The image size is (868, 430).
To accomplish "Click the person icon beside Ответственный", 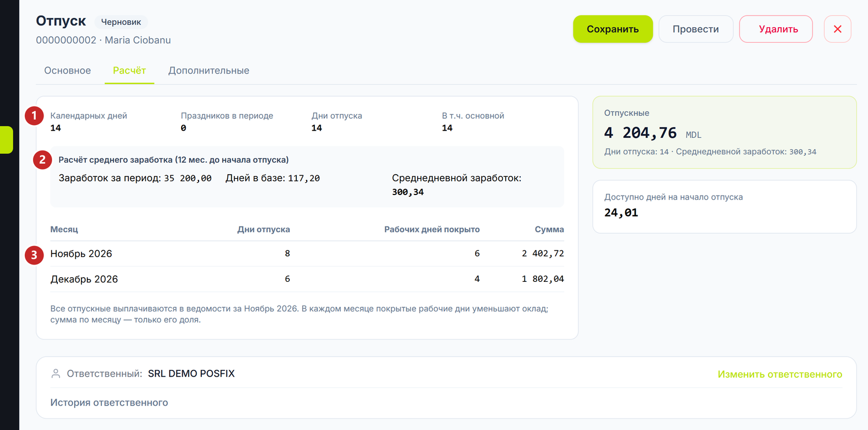I will tap(56, 374).
